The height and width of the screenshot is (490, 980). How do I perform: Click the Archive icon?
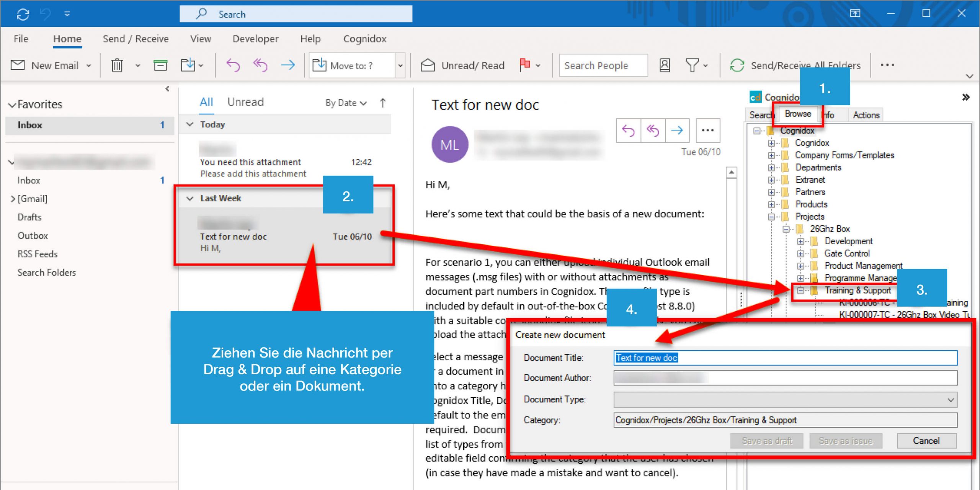pyautogui.click(x=161, y=65)
